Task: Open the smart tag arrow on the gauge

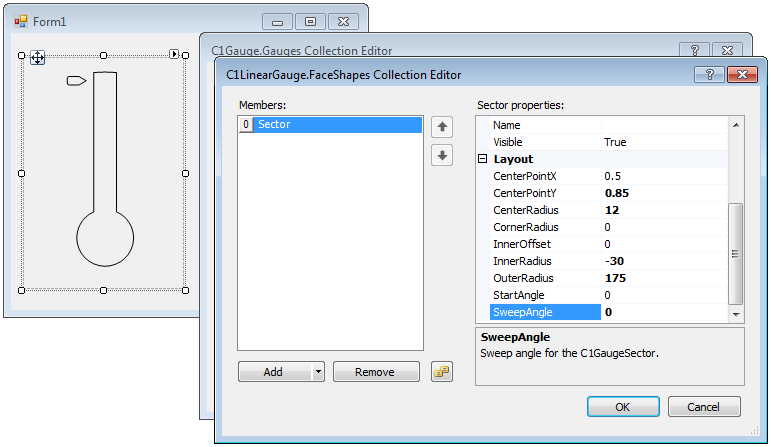Action: (x=174, y=54)
